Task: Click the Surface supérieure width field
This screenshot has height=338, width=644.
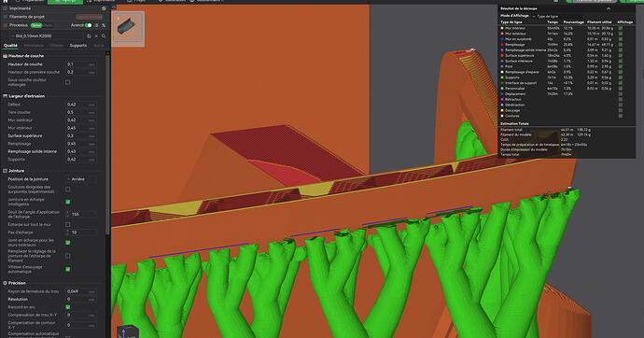Action: pos(81,136)
